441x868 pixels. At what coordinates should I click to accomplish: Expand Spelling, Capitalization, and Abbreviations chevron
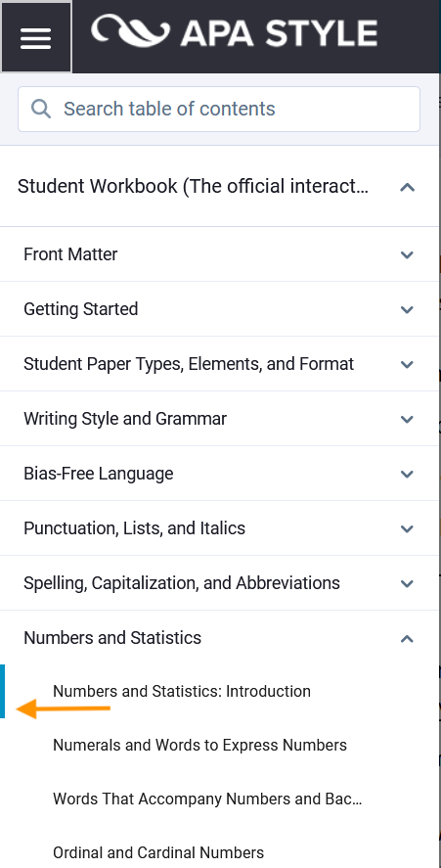407,583
